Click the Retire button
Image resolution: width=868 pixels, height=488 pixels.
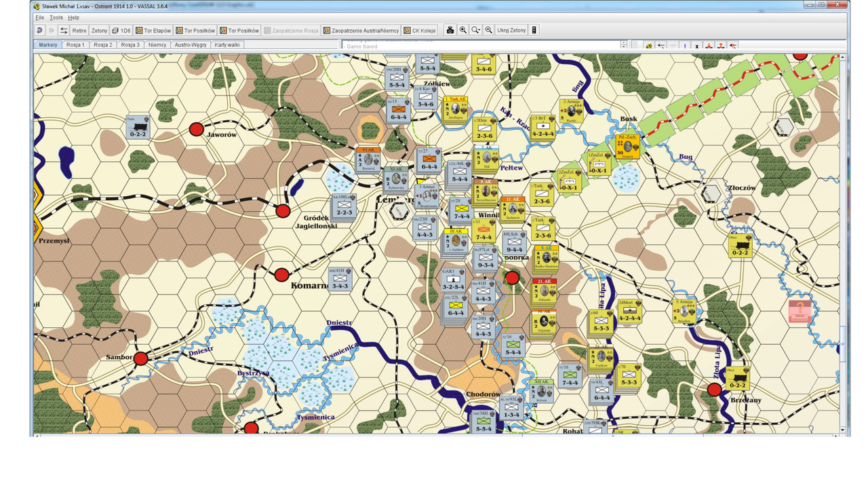pyautogui.click(x=79, y=31)
